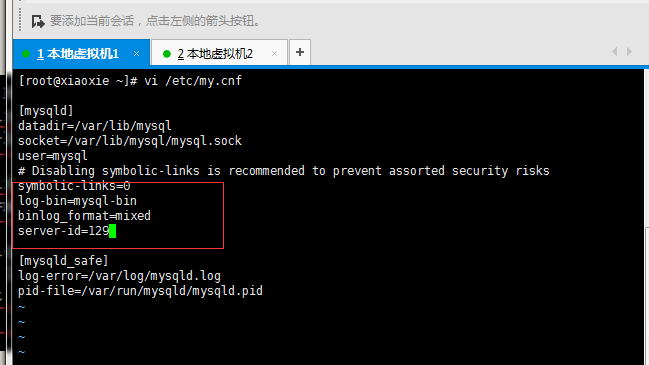
Task: Place cursor on server-id=129 line
Action: coord(63,231)
